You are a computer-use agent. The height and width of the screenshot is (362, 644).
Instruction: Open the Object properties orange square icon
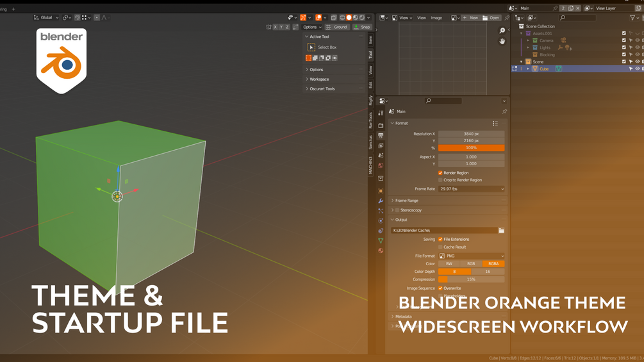click(381, 191)
